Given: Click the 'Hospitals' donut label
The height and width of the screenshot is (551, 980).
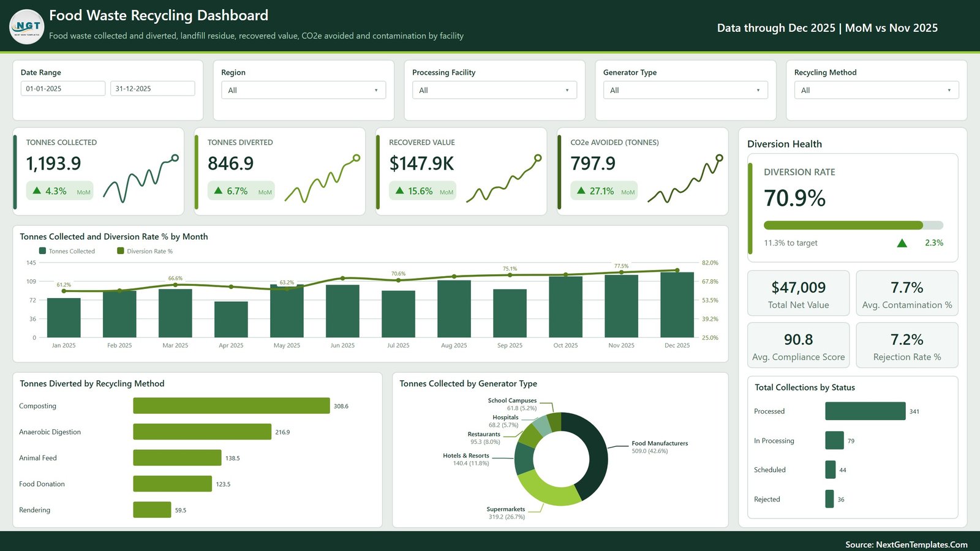Looking at the screenshot, I should [x=505, y=418].
